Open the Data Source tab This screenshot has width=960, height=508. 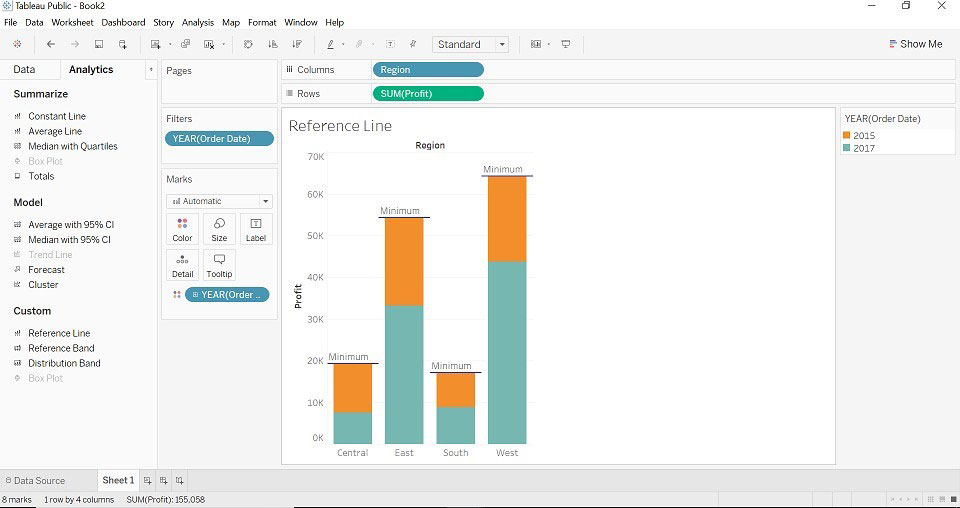34,480
